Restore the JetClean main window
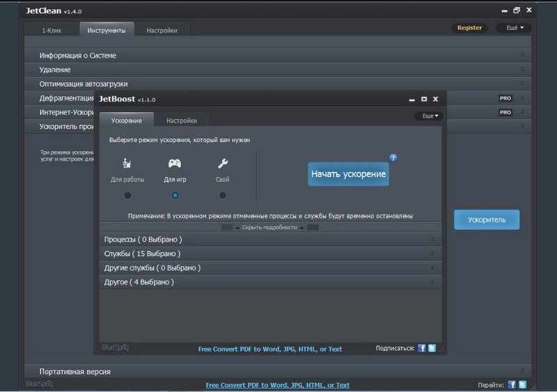This screenshot has height=392, width=557. [x=517, y=10]
